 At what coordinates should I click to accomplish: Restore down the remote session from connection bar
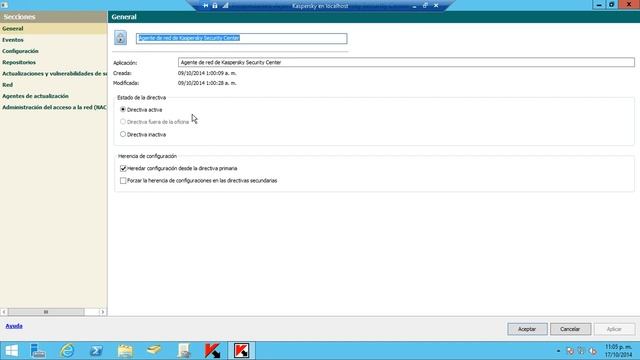point(425,6)
